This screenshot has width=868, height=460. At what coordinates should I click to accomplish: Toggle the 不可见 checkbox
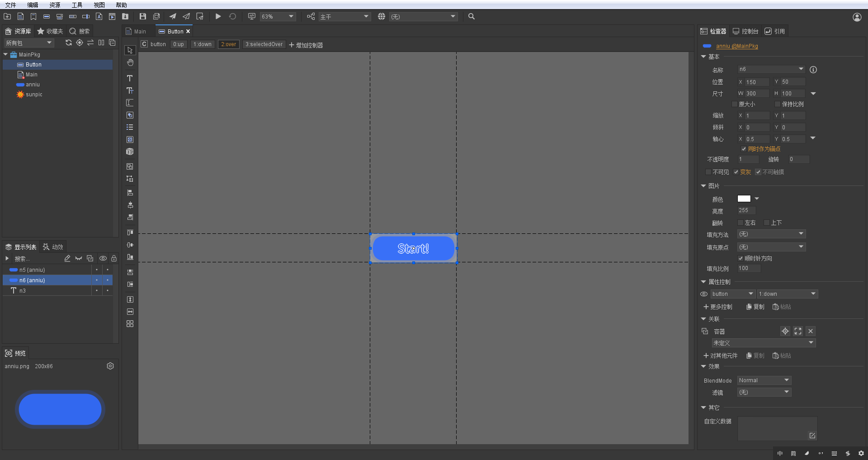click(x=708, y=172)
